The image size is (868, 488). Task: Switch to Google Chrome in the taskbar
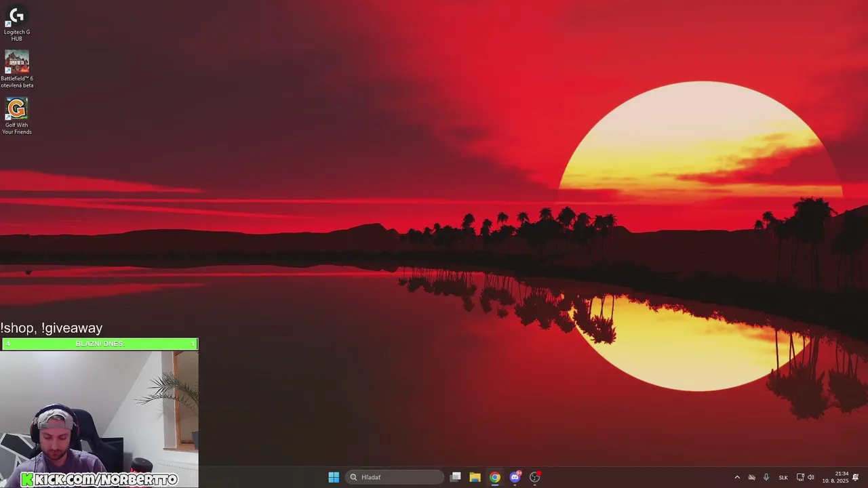495,477
